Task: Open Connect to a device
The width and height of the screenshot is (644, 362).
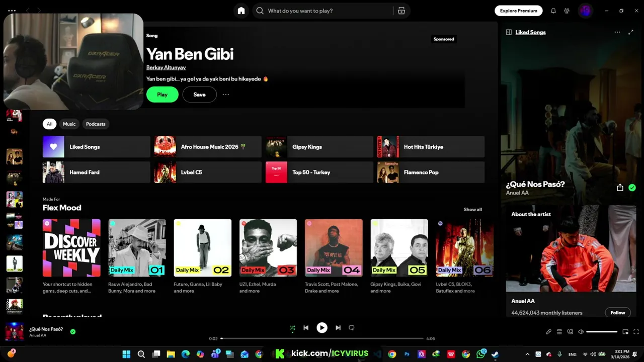Action: tap(570, 332)
